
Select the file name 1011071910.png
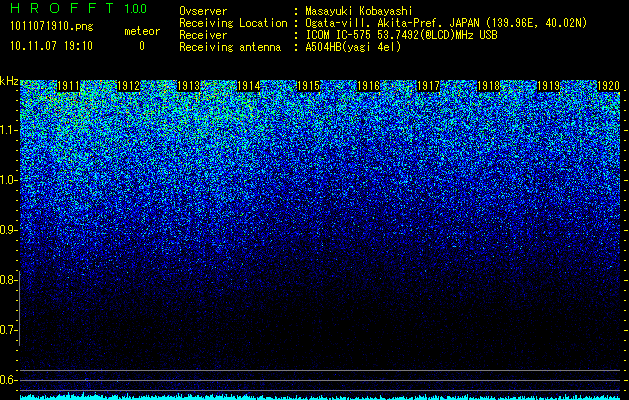coord(51,27)
